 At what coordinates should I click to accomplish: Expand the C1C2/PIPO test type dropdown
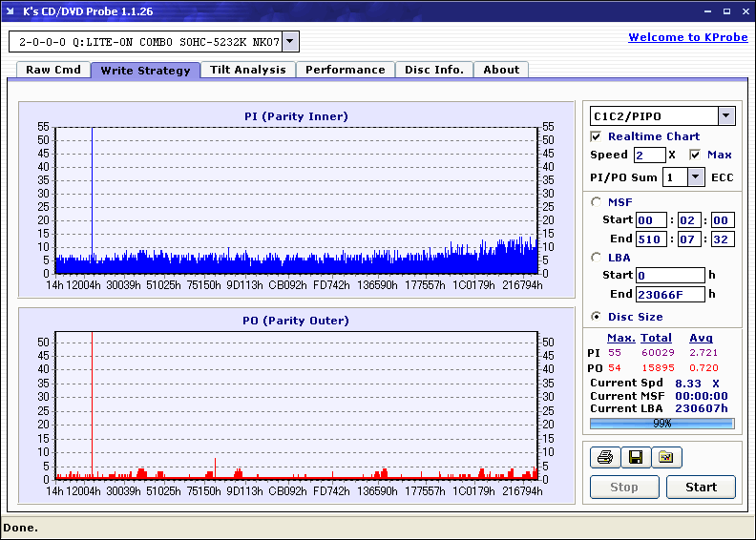pos(726,116)
